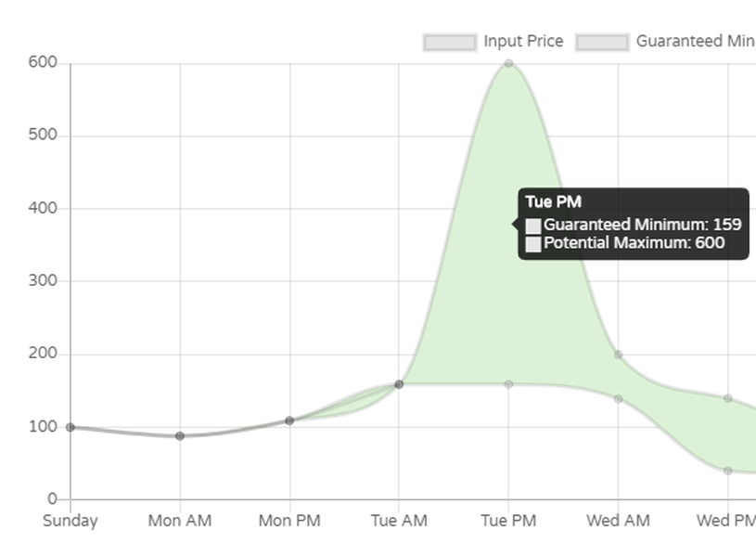Click the Sunday x-axis label
The image size is (756, 543).
click(x=70, y=521)
